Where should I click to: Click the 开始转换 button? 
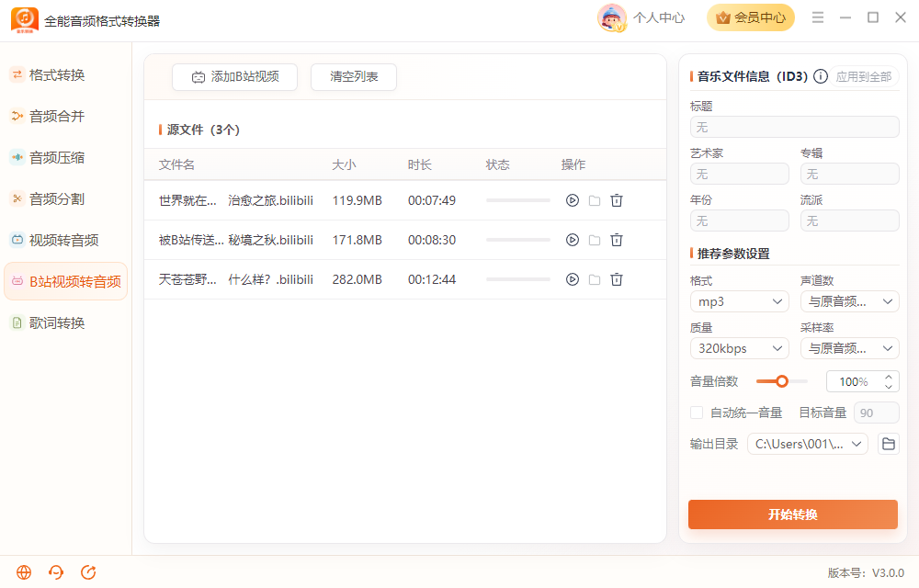(x=793, y=514)
